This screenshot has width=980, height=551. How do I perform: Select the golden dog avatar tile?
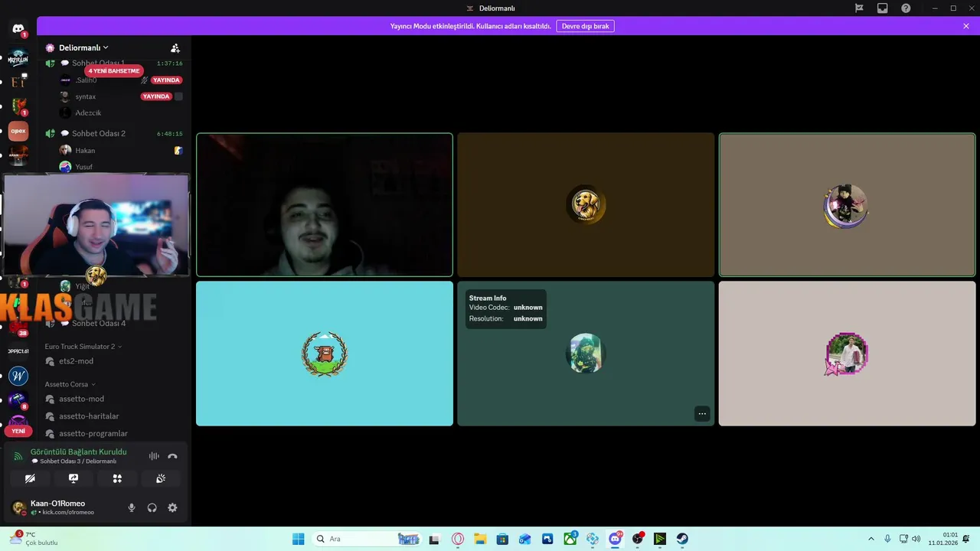pos(586,204)
